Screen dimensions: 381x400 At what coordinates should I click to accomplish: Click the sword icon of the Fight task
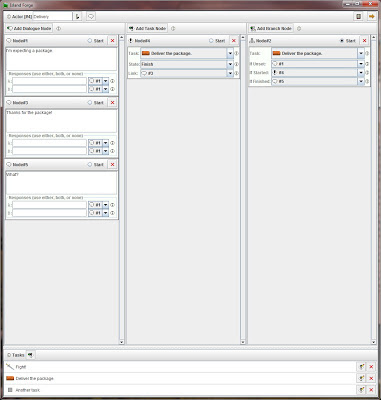(10, 367)
